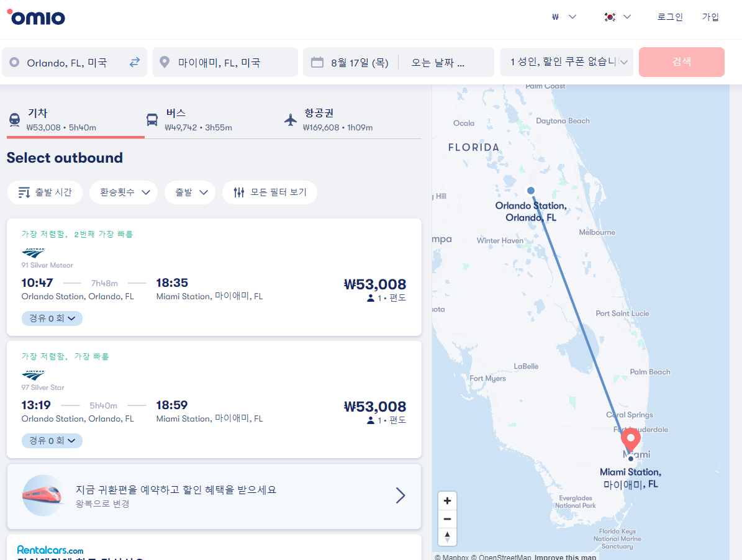Click Fort Myers label on map
This screenshot has height=560, width=742.
point(487,378)
